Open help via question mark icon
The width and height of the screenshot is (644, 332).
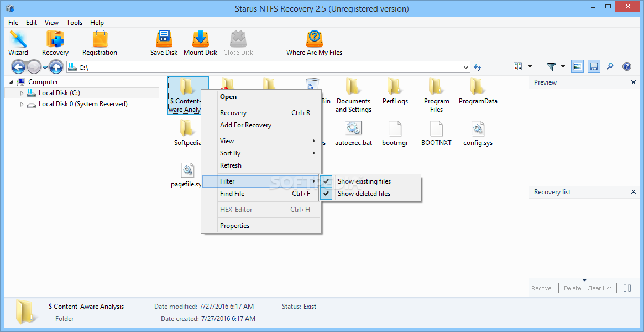(x=626, y=66)
